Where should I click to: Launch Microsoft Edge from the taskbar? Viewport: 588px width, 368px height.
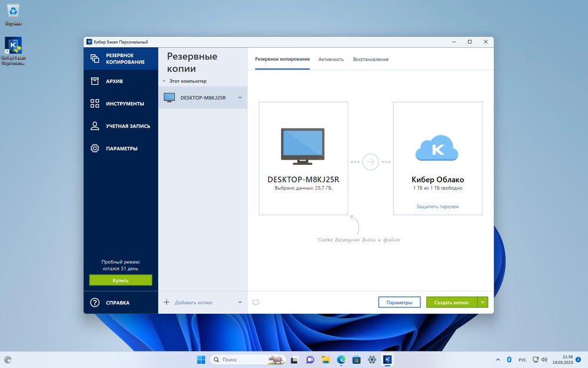tap(341, 360)
